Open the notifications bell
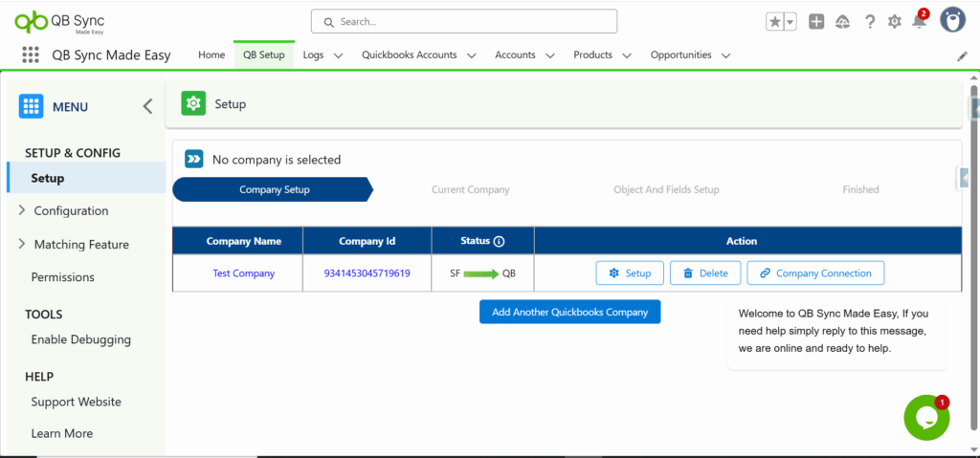Viewport: 980px width, 458px height. pos(919,21)
